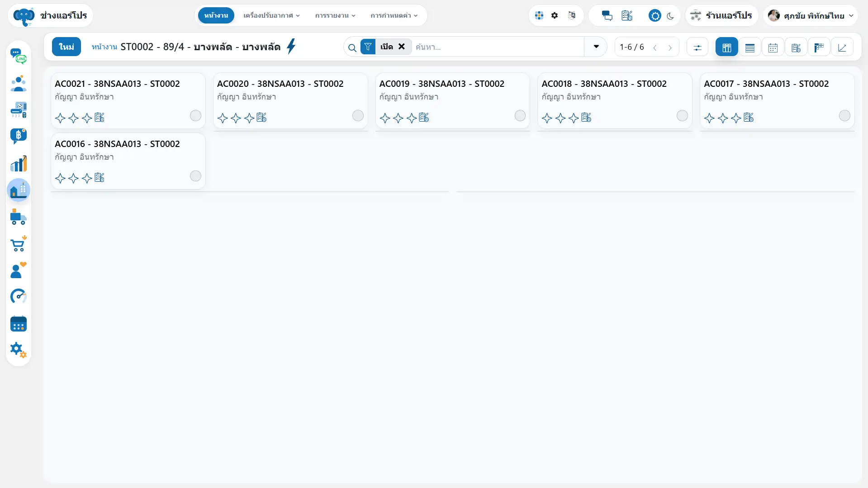Open the LINE chat sidebar icon

click(x=19, y=57)
